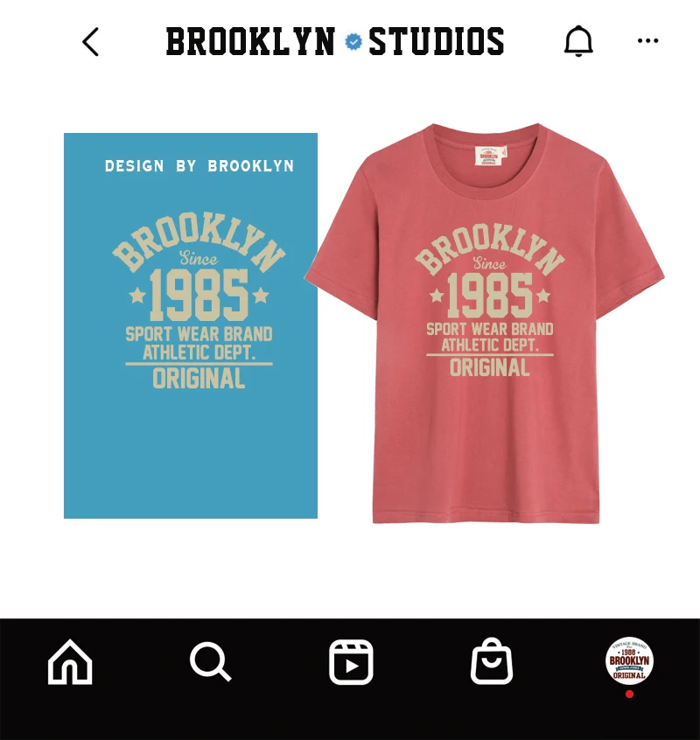The image size is (700, 740).
Task: Open the notifications bell
Action: point(578,41)
